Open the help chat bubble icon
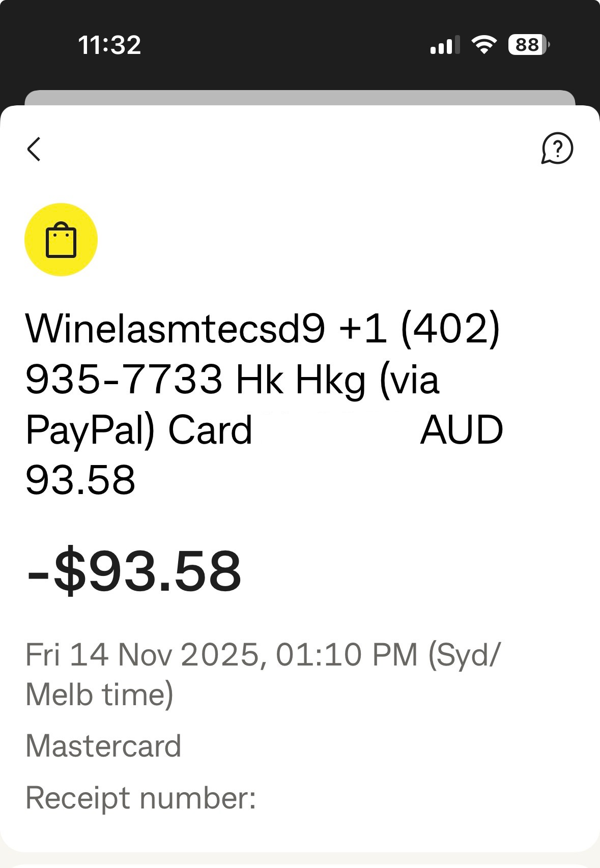The height and width of the screenshot is (868, 600). pyautogui.click(x=557, y=149)
